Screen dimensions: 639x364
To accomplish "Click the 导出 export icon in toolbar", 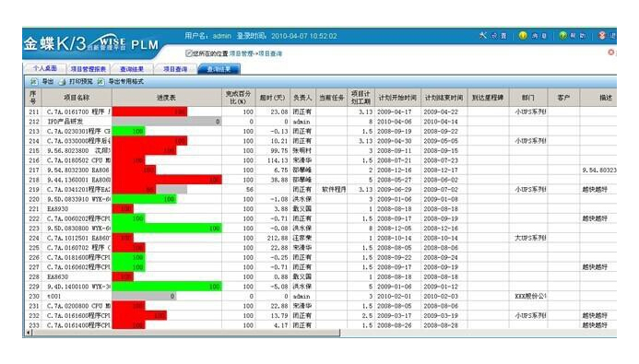I will 34,82.
